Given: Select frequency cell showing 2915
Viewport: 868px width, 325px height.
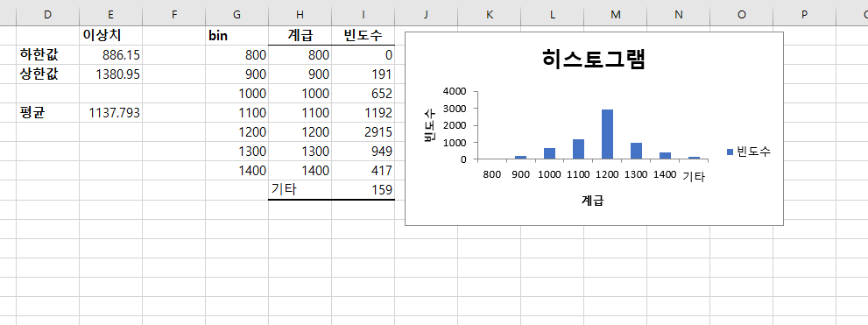Looking at the screenshot, I should [363, 131].
